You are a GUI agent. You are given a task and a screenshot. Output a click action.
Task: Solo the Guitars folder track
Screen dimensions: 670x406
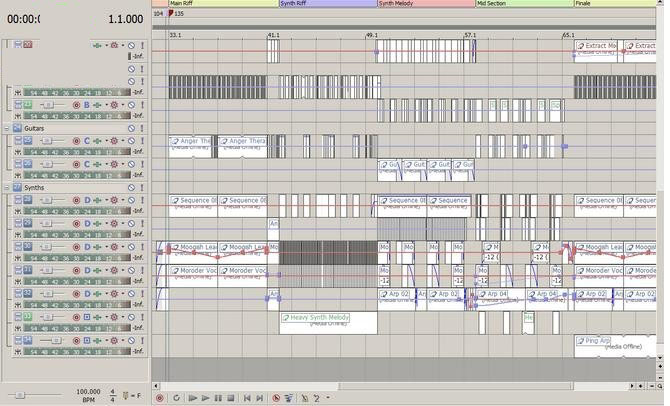point(142,128)
